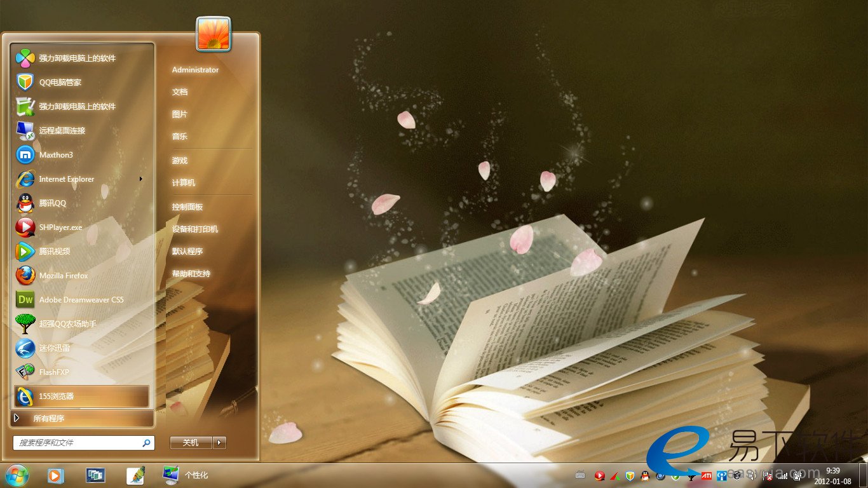Click the network signal bars tray icon
Screen dimensions: 868x488
pyautogui.click(x=782, y=475)
